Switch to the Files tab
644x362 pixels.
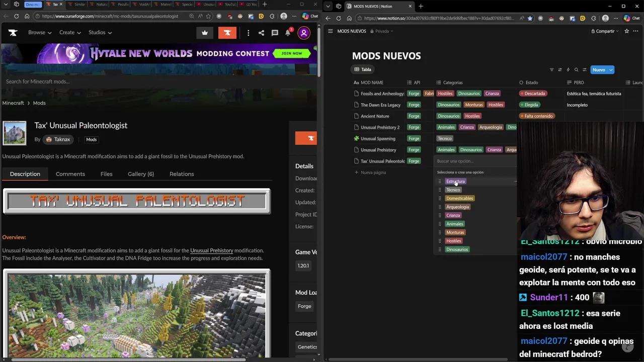click(106, 174)
